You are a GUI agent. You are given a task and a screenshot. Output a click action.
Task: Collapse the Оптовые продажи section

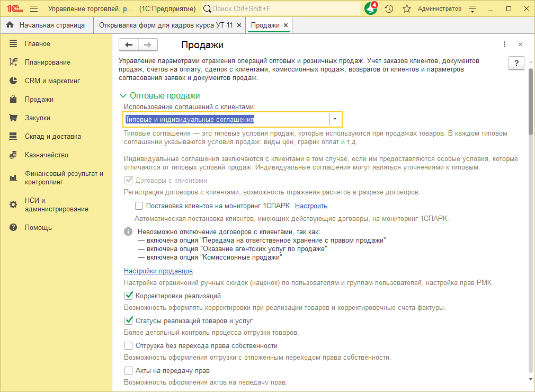[x=123, y=96]
